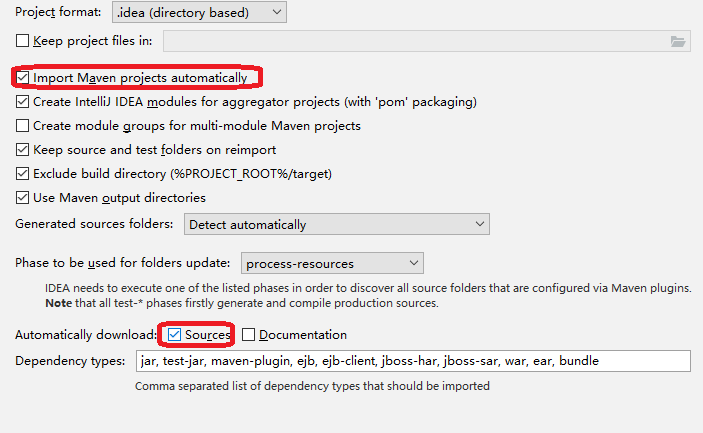Click the Project format label
Screen dimensions: 703x433
(x=59, y=12)
